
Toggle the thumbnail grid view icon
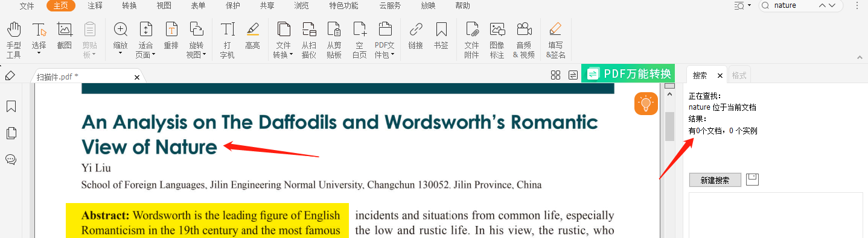pos(556,75)
